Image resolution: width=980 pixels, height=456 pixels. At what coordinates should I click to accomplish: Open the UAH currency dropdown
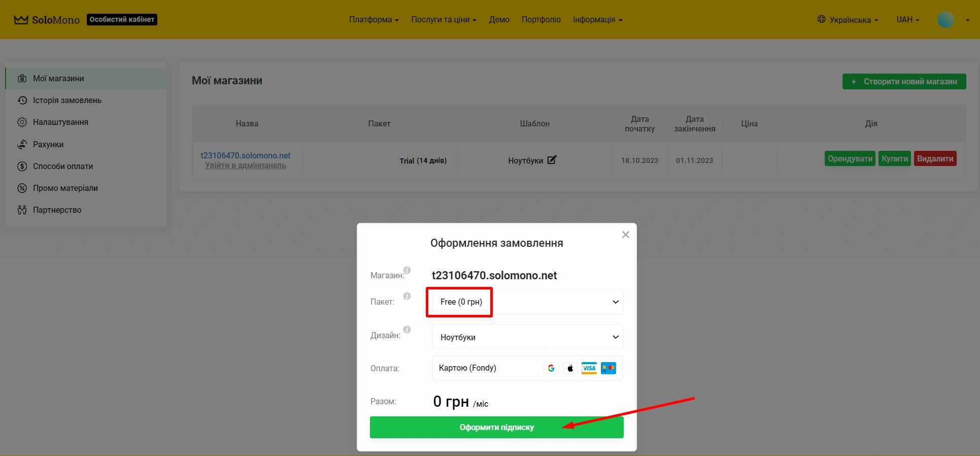[907, 20]
